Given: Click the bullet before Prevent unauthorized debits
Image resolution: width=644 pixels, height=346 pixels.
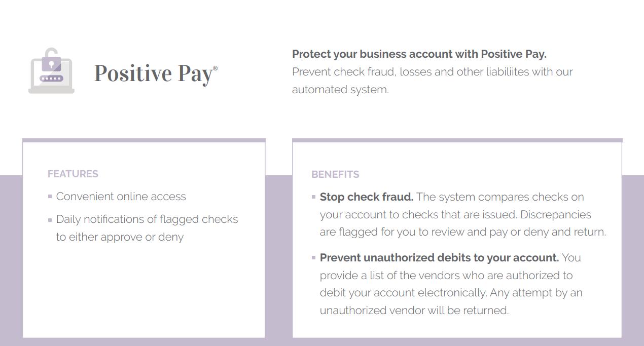Looking at the screenshot, I should (x=313, y=258).
